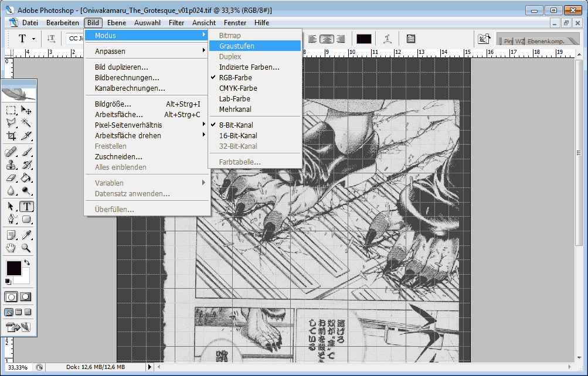The width and height of the screenshot is (588, 376).
Task: Select the Eyedropper tool
Action: point(26,235)
